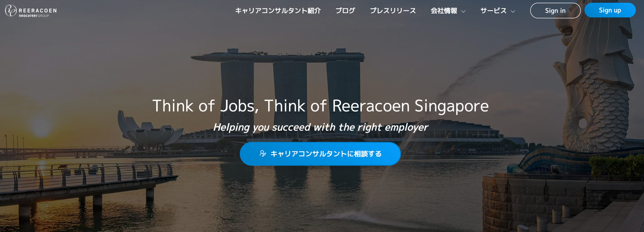Click the Helping you succeed tagline

tap(320, 127)
